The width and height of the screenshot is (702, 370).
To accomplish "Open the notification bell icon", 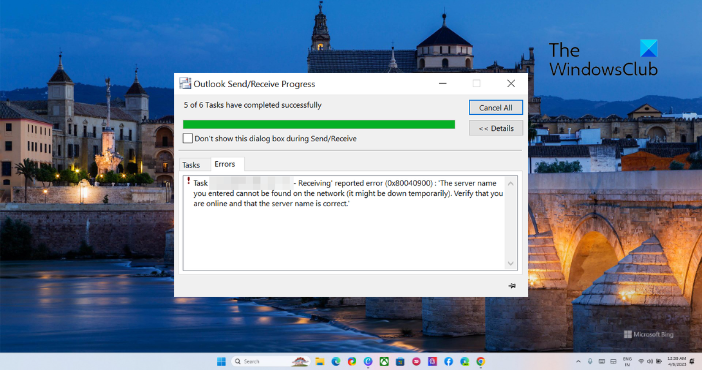I will [692, 361].
